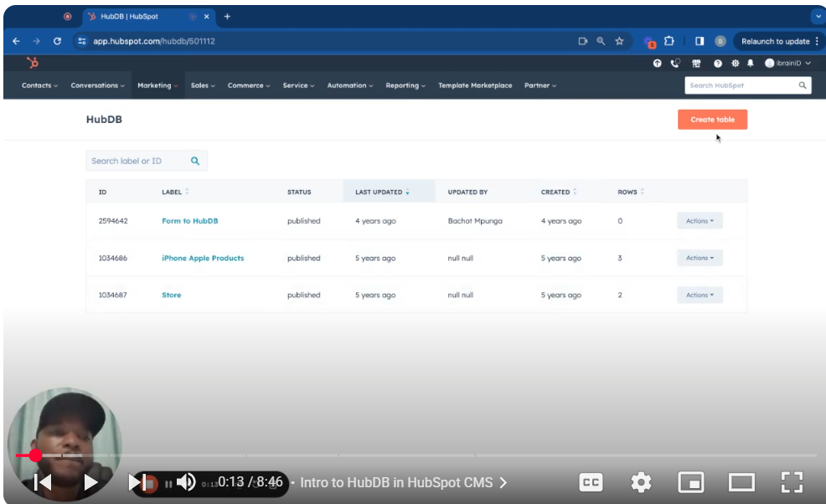Toggle closed captions with the CC button

[591, 482]
